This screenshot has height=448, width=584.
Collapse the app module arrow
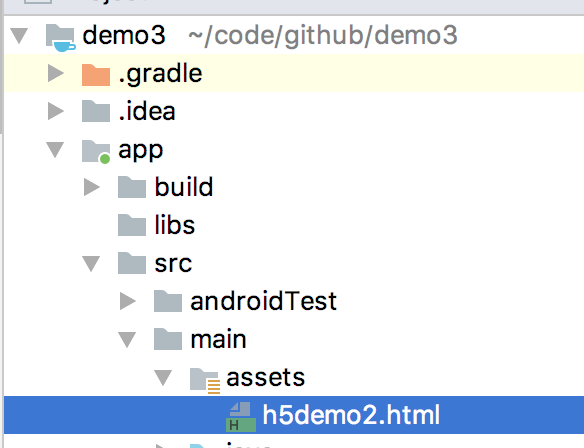[55, 150]
